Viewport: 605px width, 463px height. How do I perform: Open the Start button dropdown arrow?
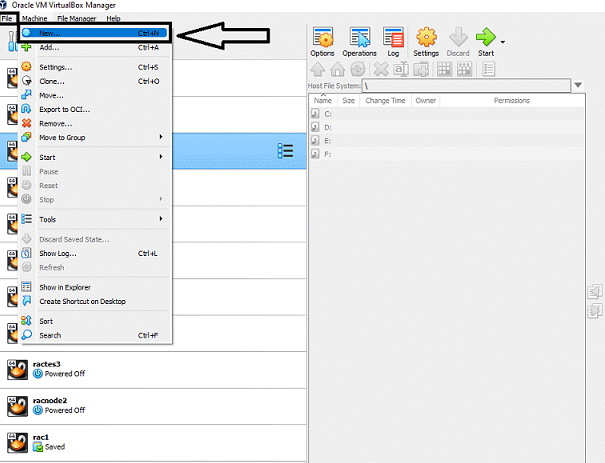(x=502, y=42)
